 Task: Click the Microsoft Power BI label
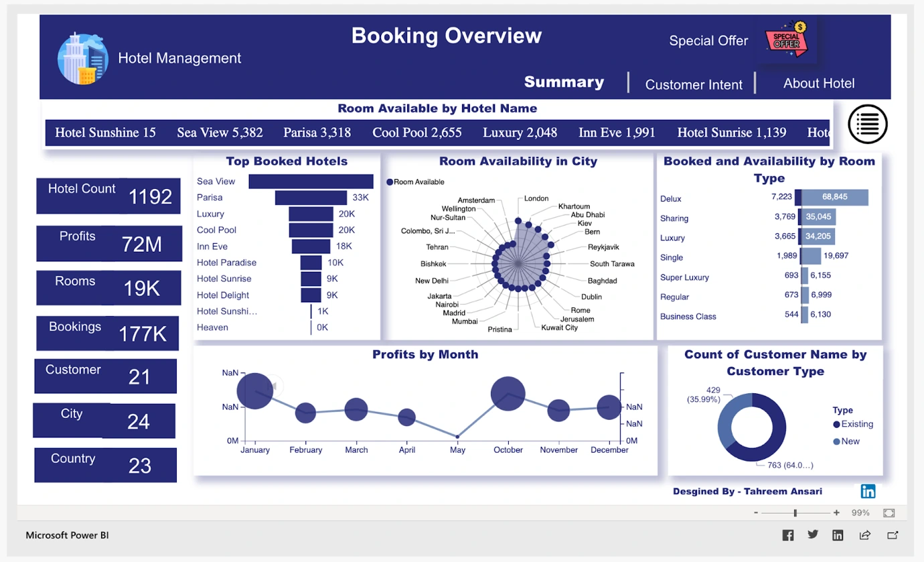67,535
